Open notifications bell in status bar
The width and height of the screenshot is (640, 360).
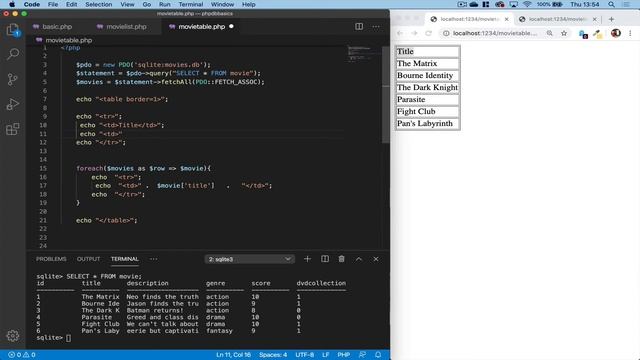pos(378,355)
